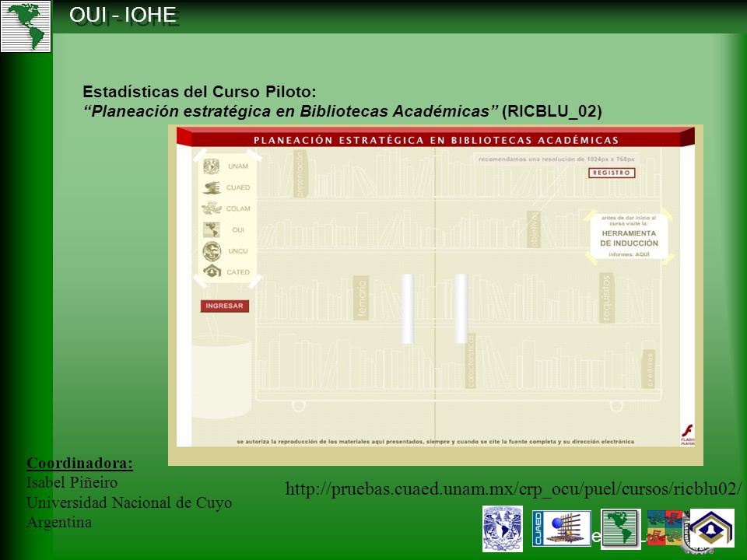Click the INGRESAR button
This screenshot has height=560, width=747.
[x=224, y=306]
